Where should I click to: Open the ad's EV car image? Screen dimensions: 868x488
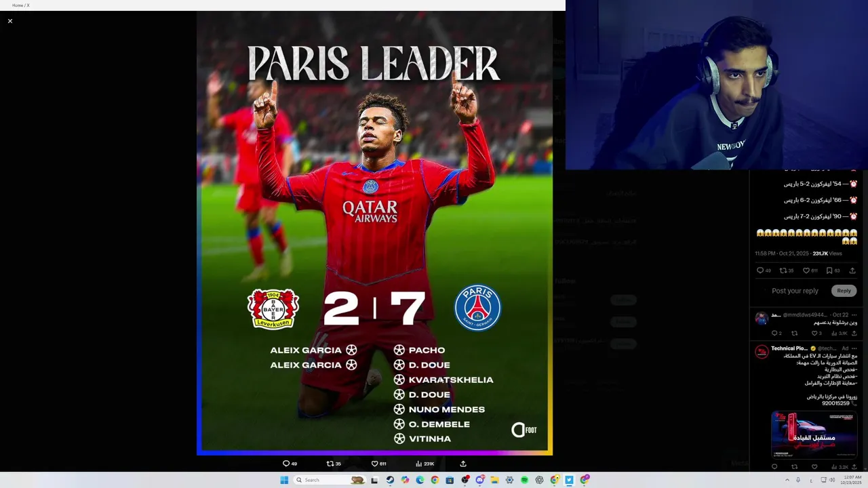[814, 435]
